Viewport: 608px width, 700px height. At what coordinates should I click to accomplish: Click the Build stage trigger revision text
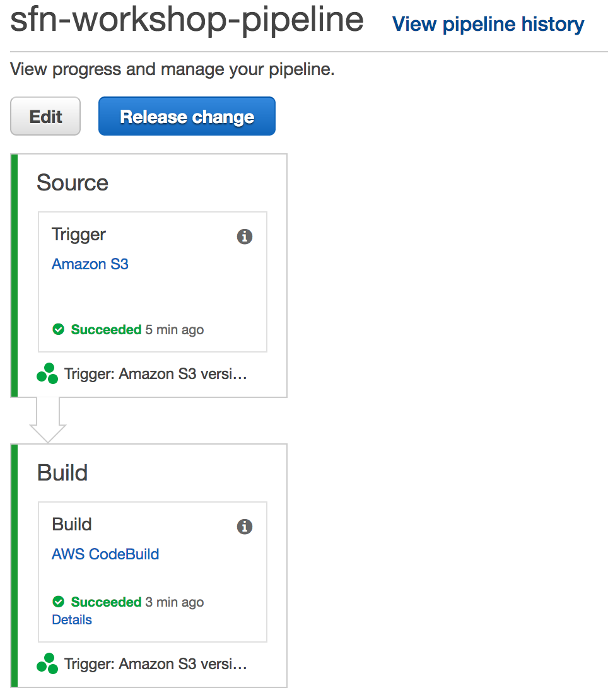point(155,664)
